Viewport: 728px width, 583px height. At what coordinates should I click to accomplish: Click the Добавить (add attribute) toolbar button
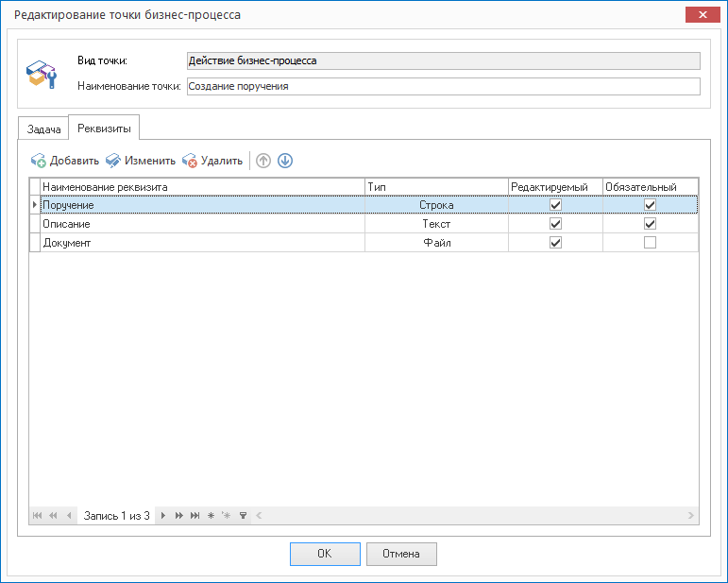pos(65,161)
